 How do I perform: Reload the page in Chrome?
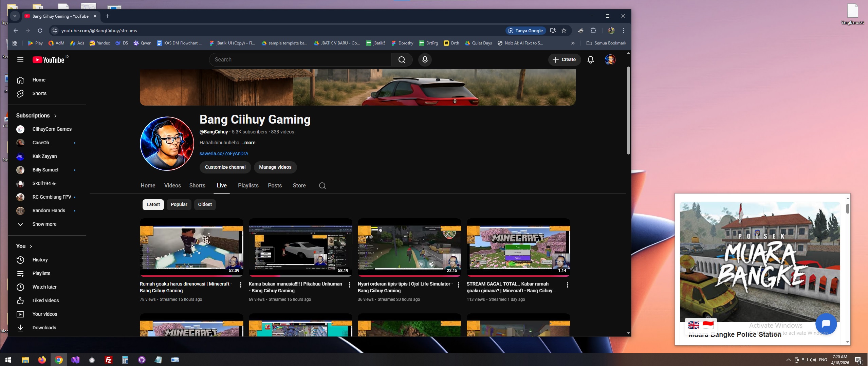tap(40, 31)
